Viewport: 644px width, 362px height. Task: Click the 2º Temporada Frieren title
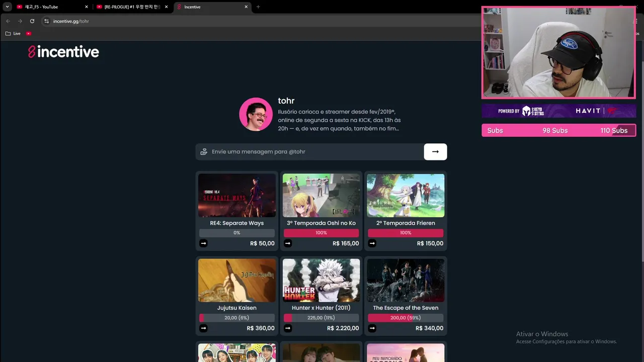click(x=406, y=223)
